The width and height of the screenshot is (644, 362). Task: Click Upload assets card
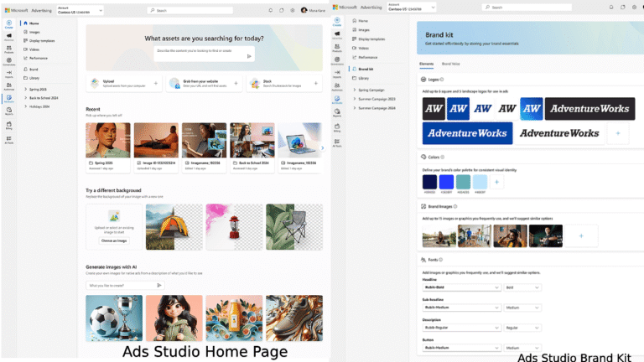(124, 83)
